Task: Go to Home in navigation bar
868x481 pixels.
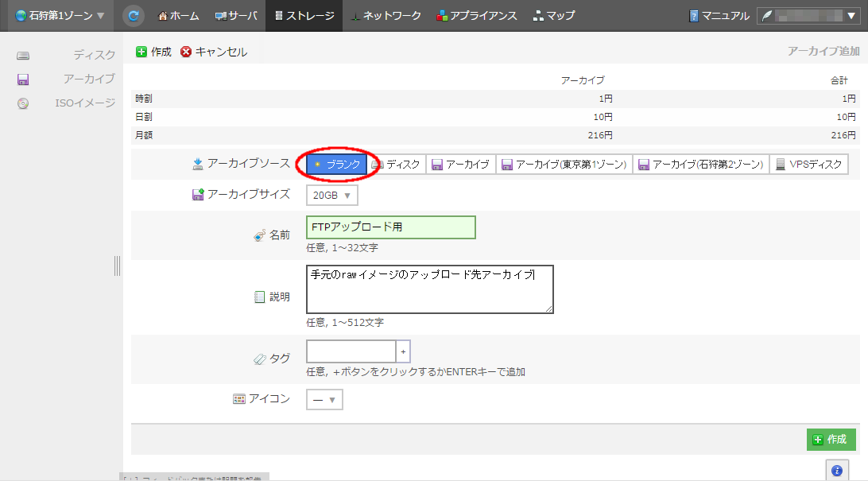Action: [x=178, y=15]
